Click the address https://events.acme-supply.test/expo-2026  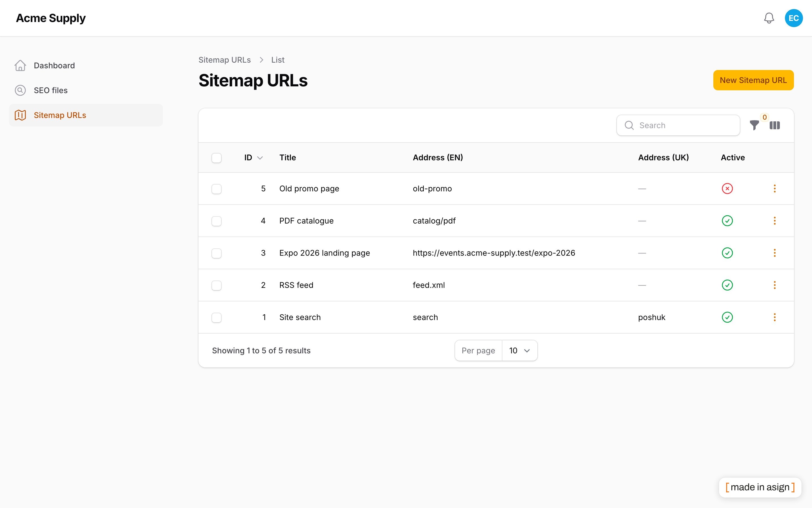click(494, 253)
